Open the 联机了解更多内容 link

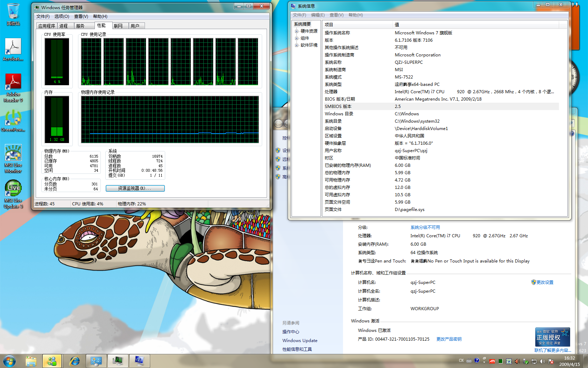[553, 350]
